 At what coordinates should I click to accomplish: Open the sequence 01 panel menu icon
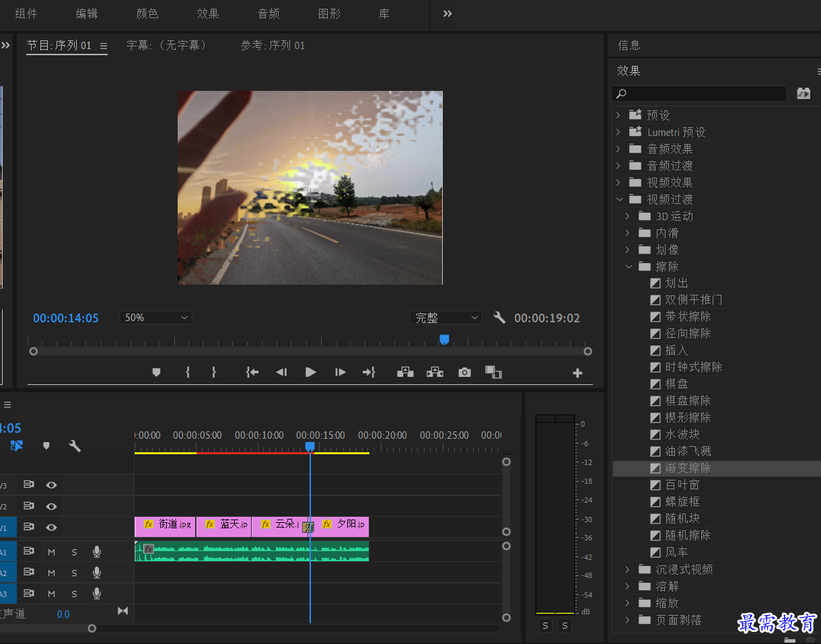104,46
